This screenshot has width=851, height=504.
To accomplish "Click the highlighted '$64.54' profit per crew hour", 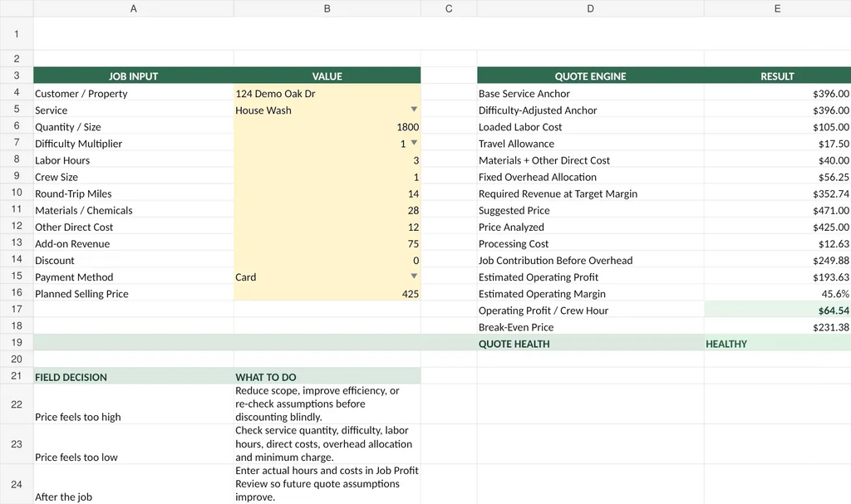I will 777,311.
